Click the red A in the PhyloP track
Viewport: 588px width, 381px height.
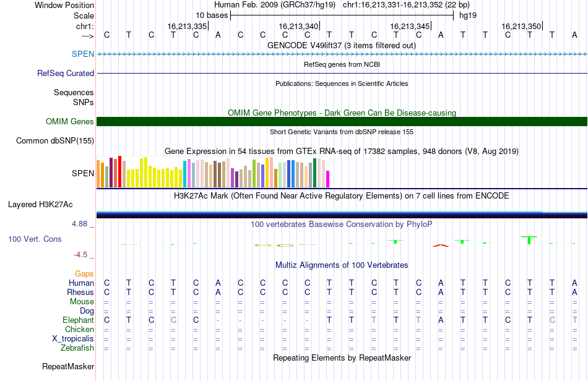[441, 246]
